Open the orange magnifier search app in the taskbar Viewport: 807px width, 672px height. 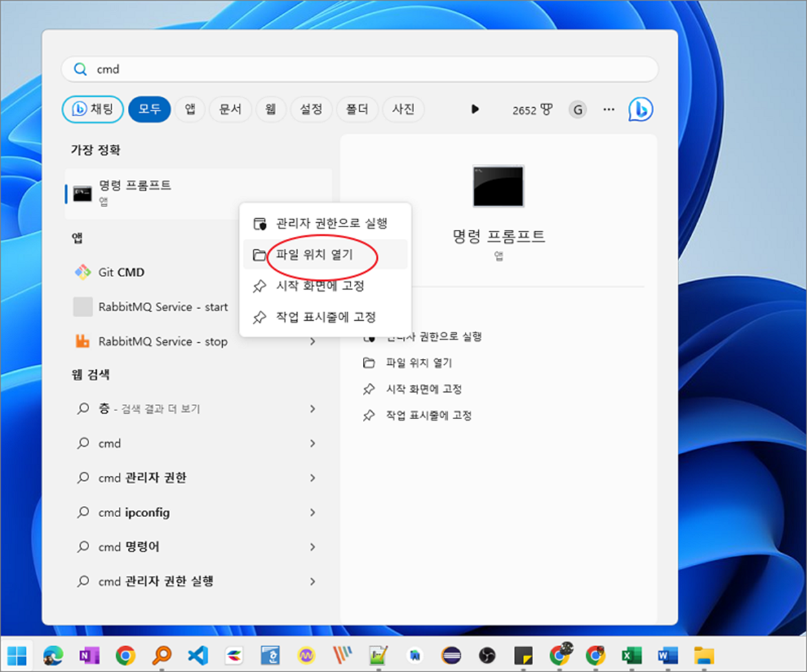[x=161, y=656]
